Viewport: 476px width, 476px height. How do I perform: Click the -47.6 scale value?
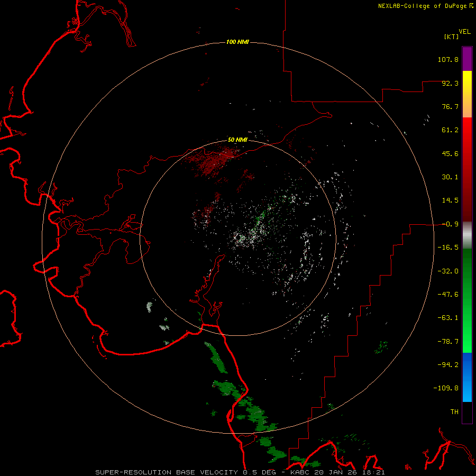tap(448, 295)
